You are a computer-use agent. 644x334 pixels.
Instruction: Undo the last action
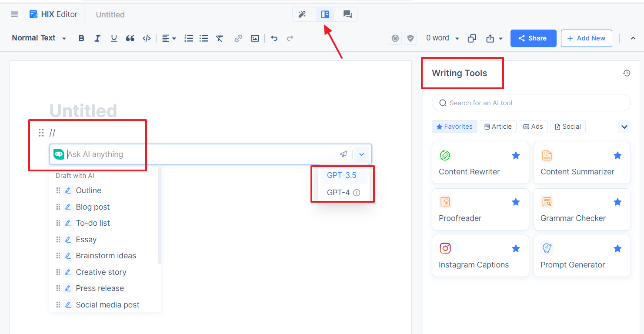pyautogui.click(x=274, y=38)
